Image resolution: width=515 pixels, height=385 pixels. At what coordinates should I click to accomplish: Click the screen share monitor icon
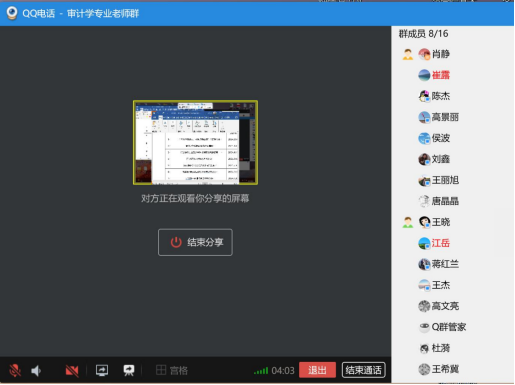102,370
